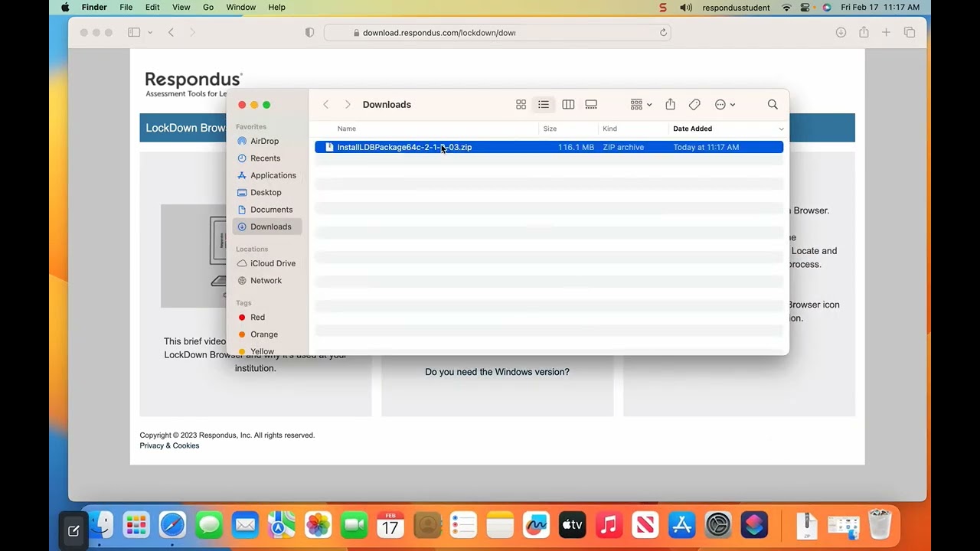The image size is (980, 551).
Task: Open the Finder menu
Action: pyautogui.click(x=94, y=8)
